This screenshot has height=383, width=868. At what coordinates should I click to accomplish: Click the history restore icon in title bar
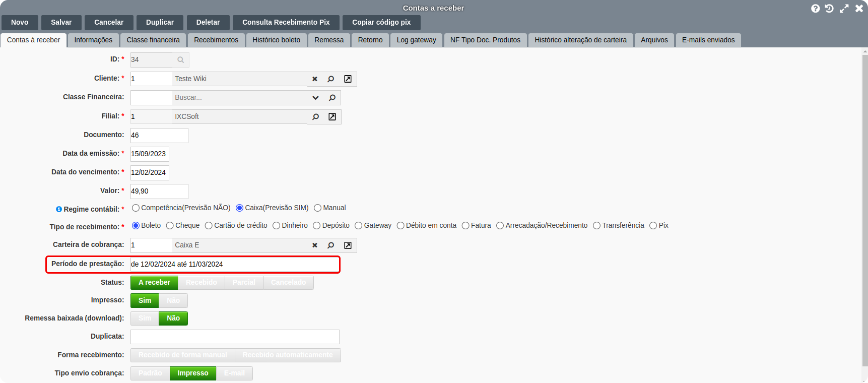coord(829,9)
